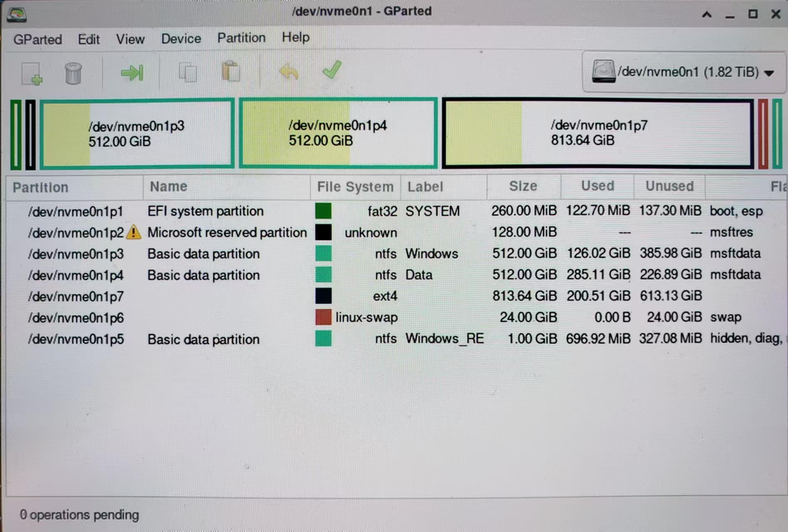Click the window shade up-arrow button
Screen dimensions: 788x532
706,15
